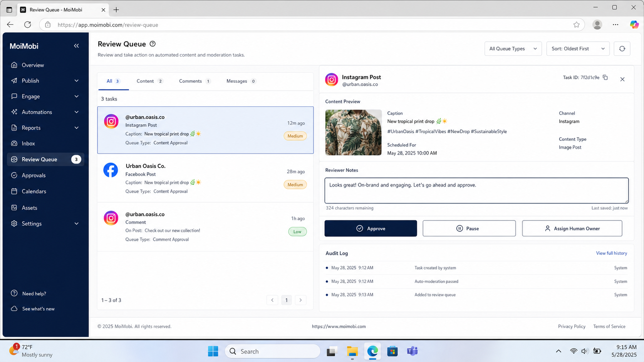The image size is (644, 362).
Task: Open File Explorer from the taskbar
Action: point(352,351)
